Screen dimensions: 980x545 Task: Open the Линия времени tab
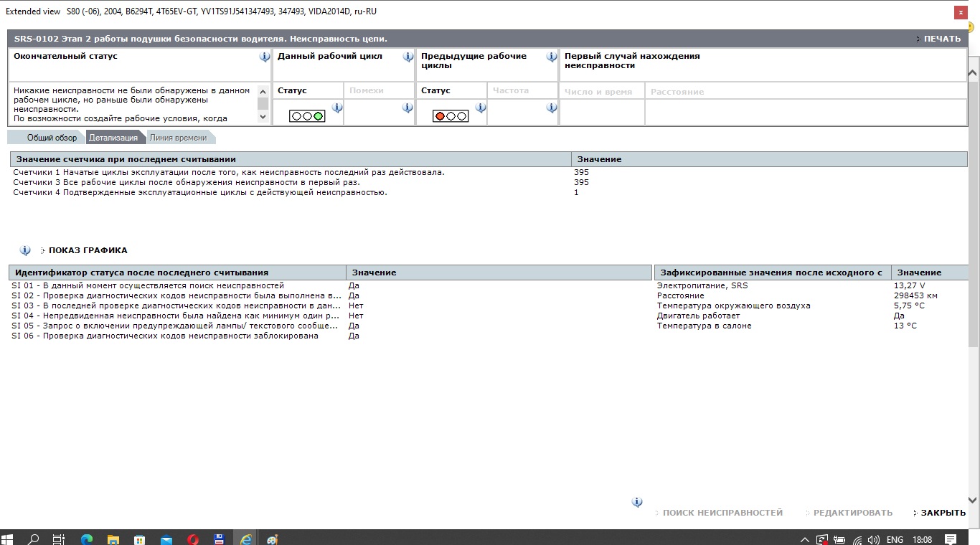pyautogui.click(x=179, y=138)
